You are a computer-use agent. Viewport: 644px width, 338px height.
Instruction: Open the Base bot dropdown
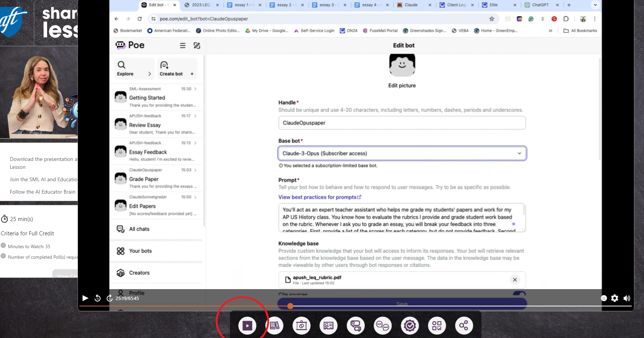pyautogui.click(x=402, y=153)
